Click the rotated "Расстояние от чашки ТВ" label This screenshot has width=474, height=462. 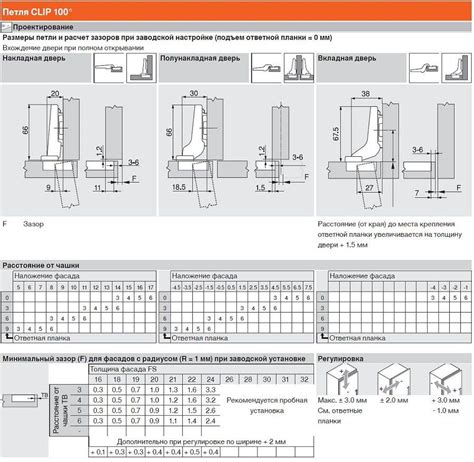point(60,410)
